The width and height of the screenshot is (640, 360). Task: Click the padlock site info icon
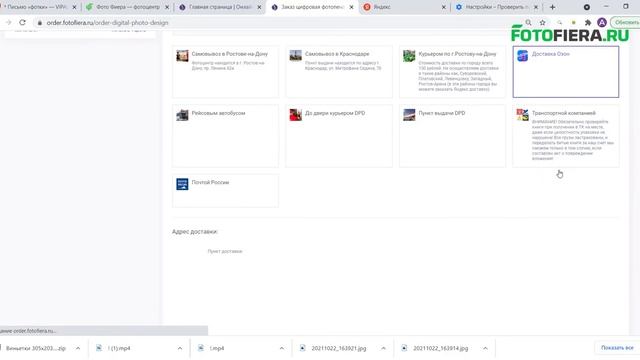point(40,23)
